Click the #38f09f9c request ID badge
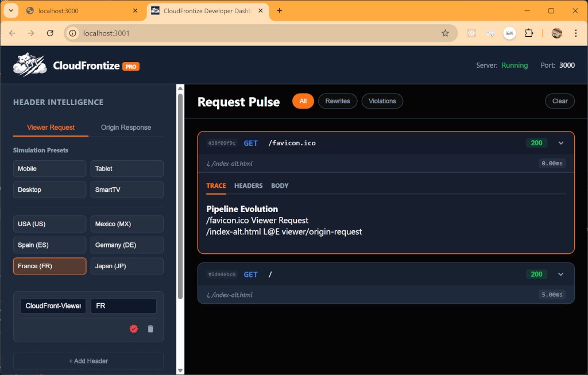The height and width of the screenshot is (375, 588). (223, 142)
